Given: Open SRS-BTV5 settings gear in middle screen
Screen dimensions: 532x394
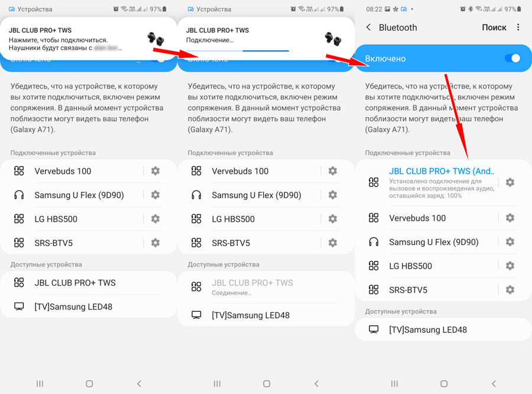Looking at the screenshot, I should 333,243.
